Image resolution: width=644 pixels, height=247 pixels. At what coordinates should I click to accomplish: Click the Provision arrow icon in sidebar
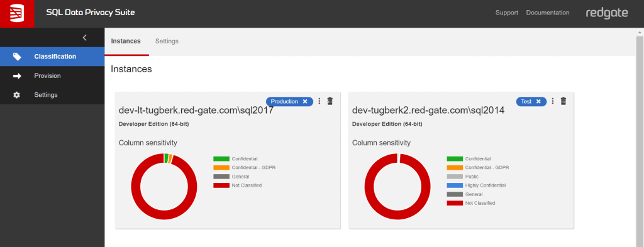[17, 76]
